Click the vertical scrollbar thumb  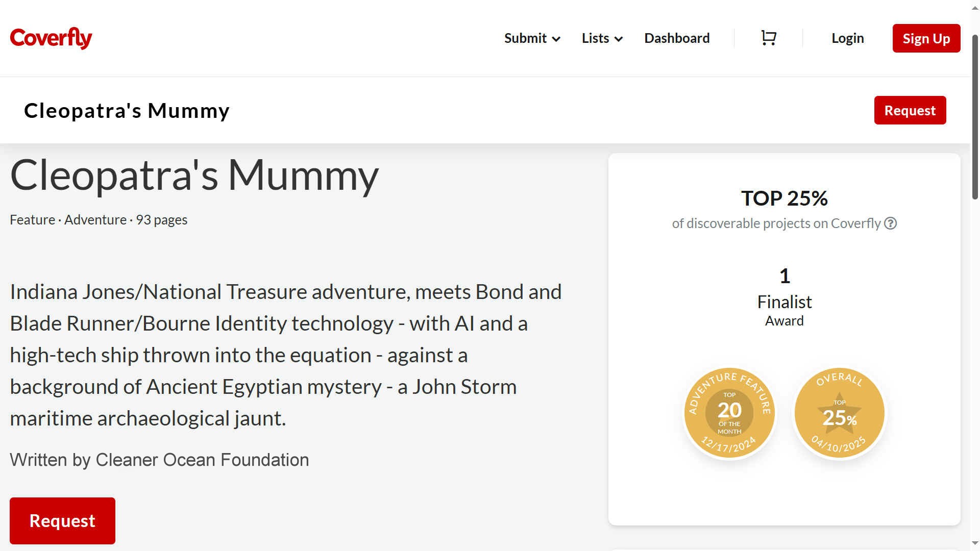click(975, 117)
